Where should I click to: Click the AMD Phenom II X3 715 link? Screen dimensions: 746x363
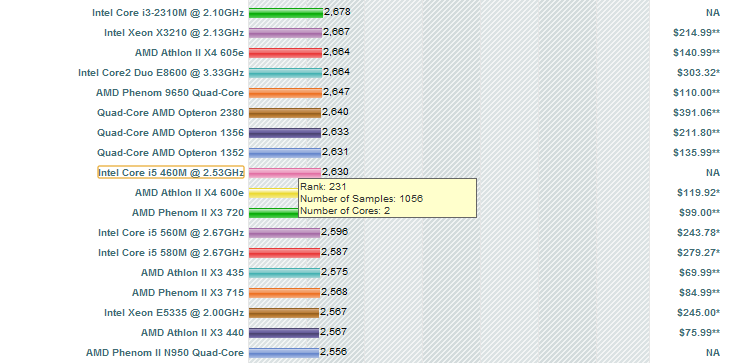pyautogui.click(x=188, y=293)
